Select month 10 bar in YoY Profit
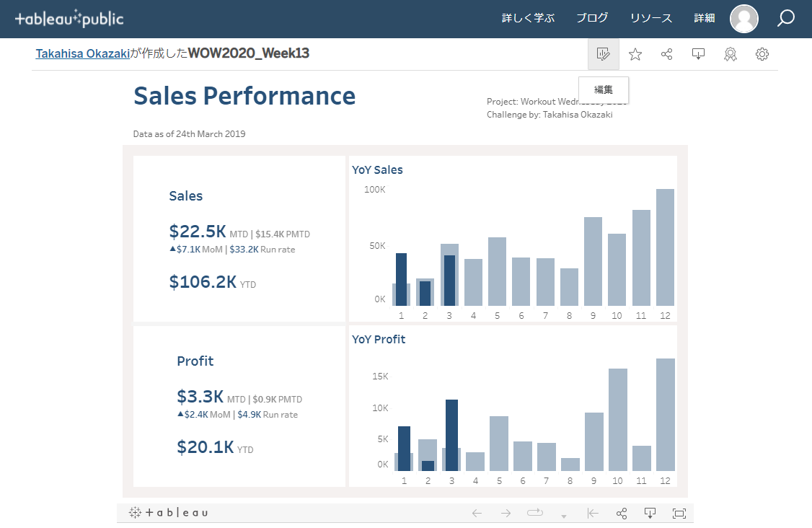The image size is (812, 528). point(618,420)
